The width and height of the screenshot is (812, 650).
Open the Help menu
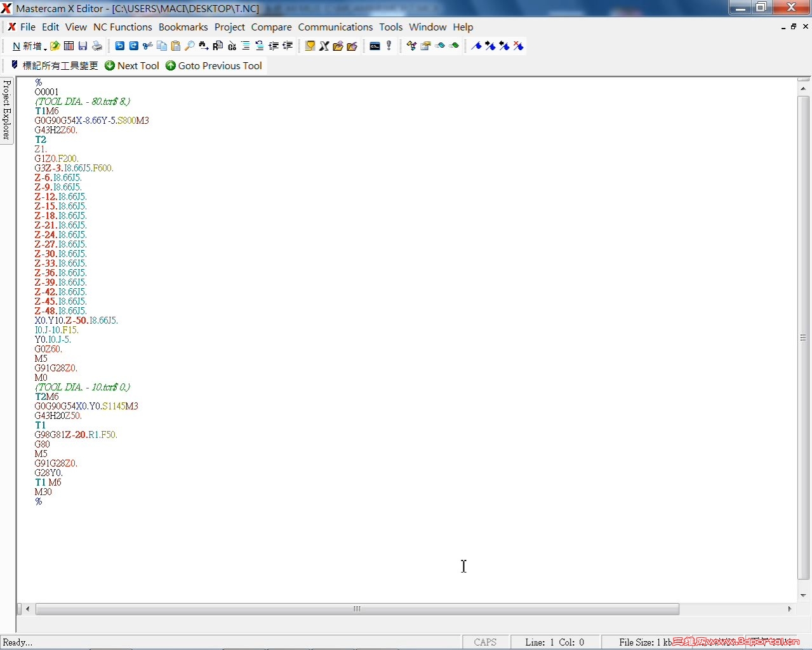(463, 27)
